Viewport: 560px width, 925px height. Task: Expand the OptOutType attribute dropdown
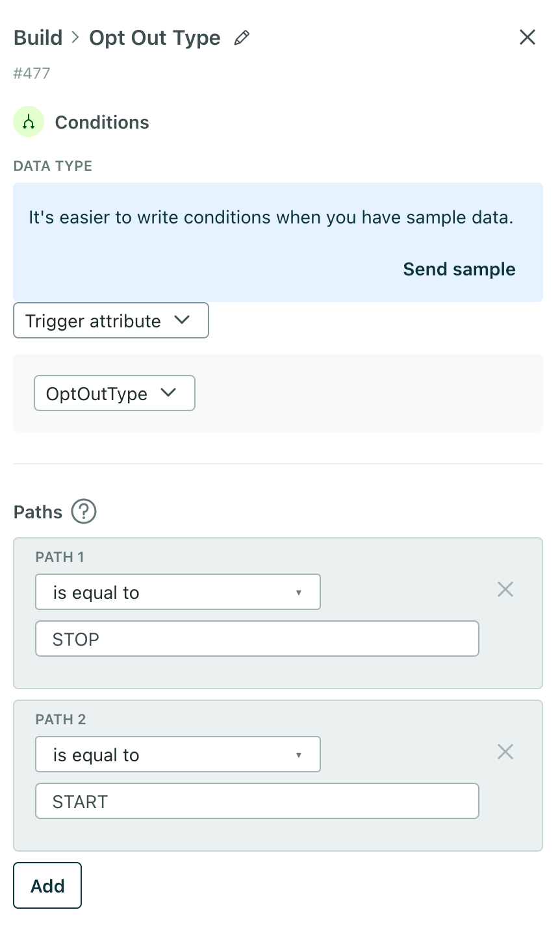114,393
